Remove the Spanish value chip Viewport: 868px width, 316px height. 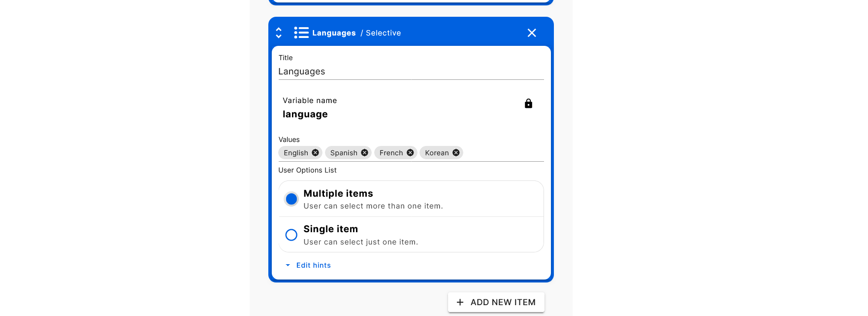(x=364, y=153)
